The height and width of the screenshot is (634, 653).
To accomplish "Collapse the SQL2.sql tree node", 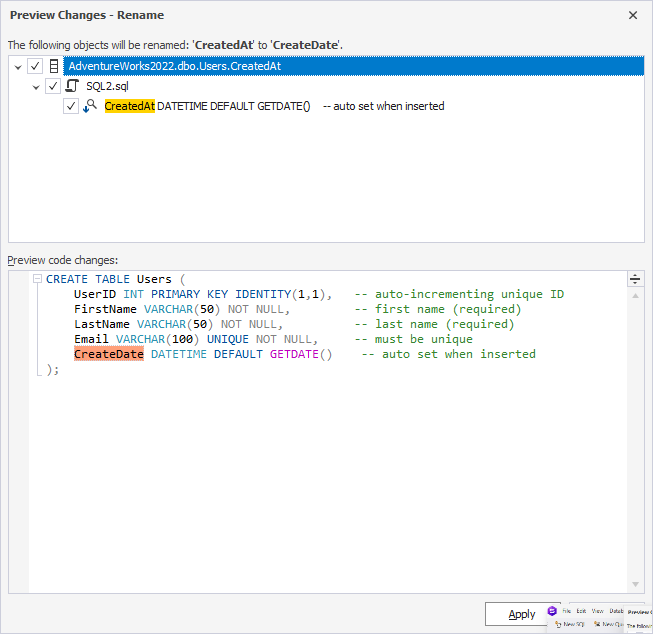I will 37,86.
